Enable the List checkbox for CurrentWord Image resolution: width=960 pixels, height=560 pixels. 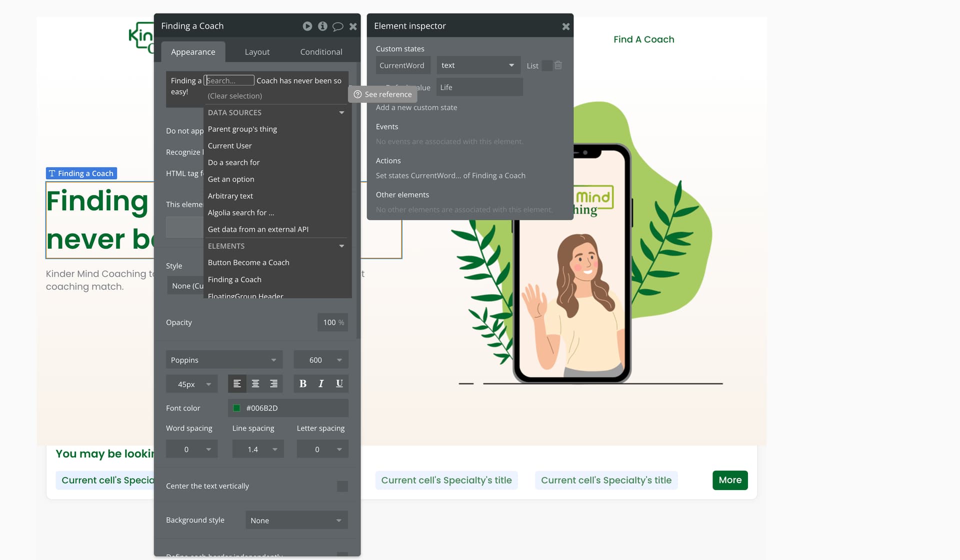pos(546,65)
